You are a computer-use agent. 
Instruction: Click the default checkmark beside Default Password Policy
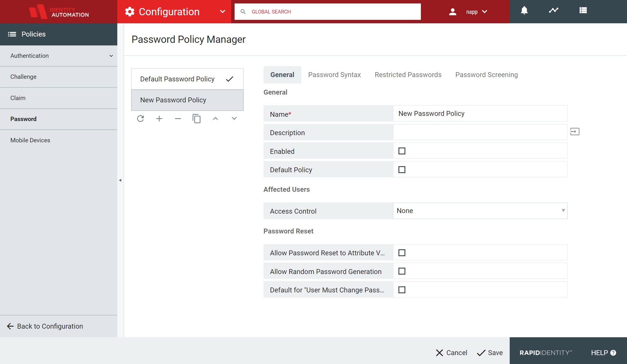(229, 79)
